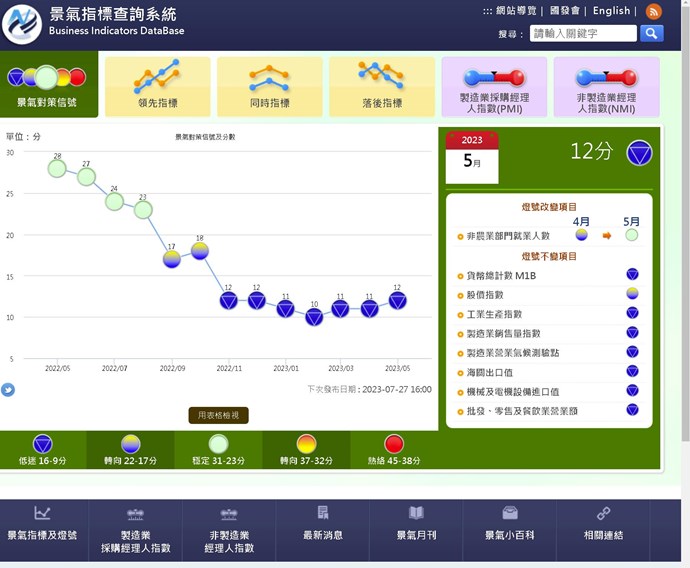
Task: Click the blue light 12分 signal icon
Action: click(639, 152)
